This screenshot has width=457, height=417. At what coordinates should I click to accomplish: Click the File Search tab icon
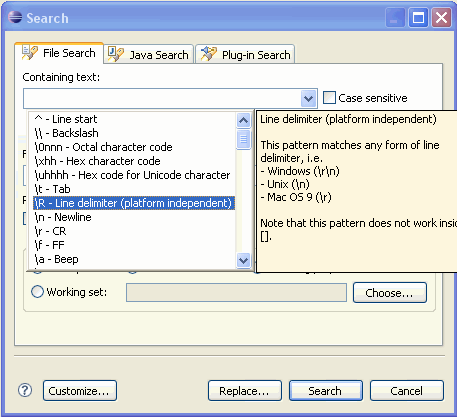(x=29, y=53)
